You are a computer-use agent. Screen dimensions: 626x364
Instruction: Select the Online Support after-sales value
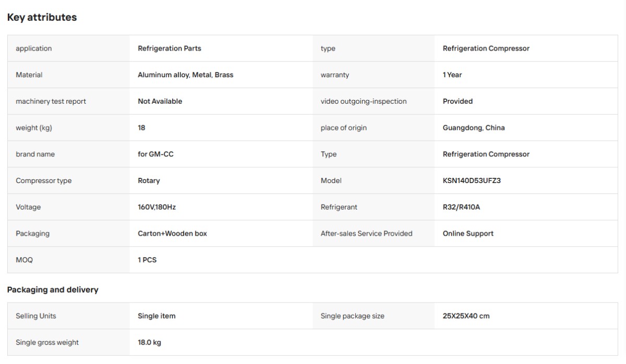[x=468, y=234]
